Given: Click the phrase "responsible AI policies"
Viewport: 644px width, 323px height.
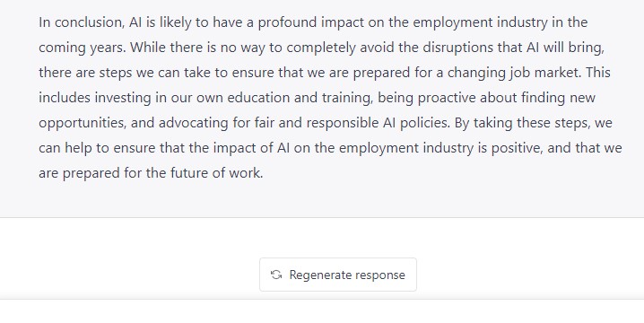Looking at the screenshot, I should pos(378,122).
